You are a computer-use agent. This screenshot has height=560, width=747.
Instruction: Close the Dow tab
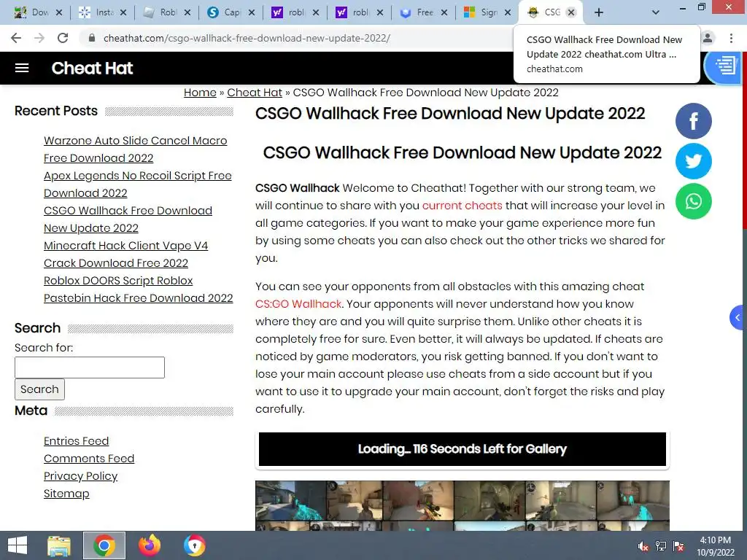click(x=59, y=12)
